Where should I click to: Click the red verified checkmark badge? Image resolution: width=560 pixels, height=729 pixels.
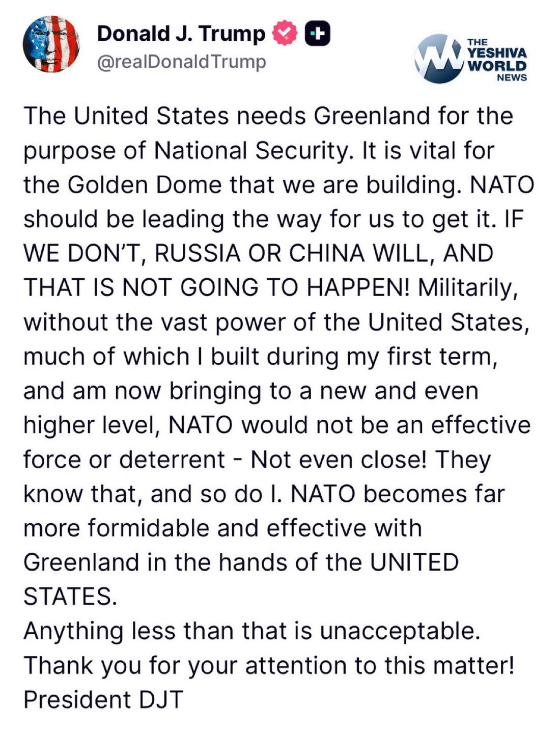pyautogui.click(x=285, y=34)
